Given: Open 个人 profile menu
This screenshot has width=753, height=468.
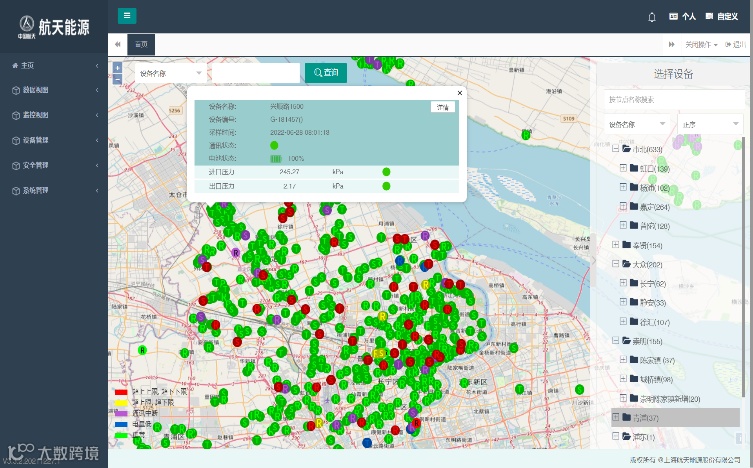Looking at the screenshot, I should click(x=683, y=17).
